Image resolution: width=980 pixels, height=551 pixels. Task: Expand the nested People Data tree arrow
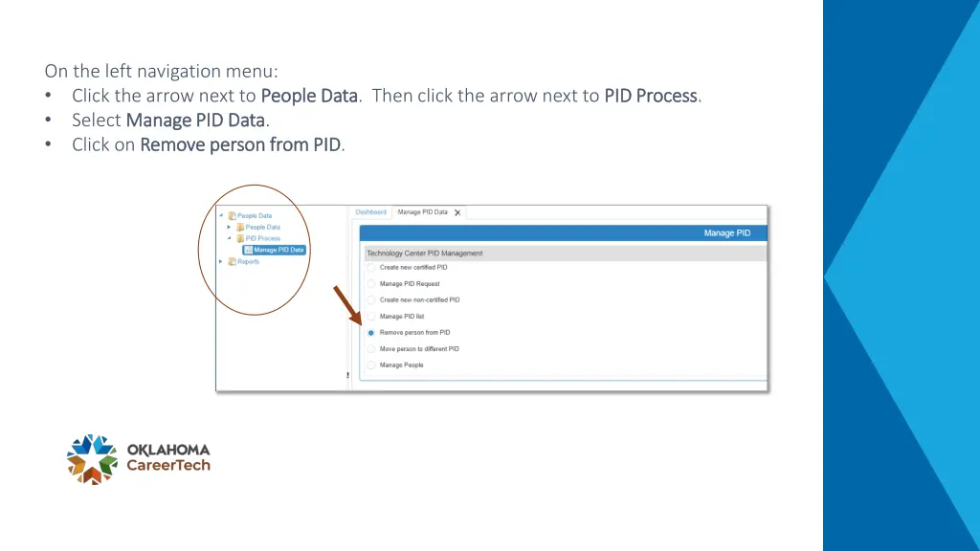click(x=230, y=227)
